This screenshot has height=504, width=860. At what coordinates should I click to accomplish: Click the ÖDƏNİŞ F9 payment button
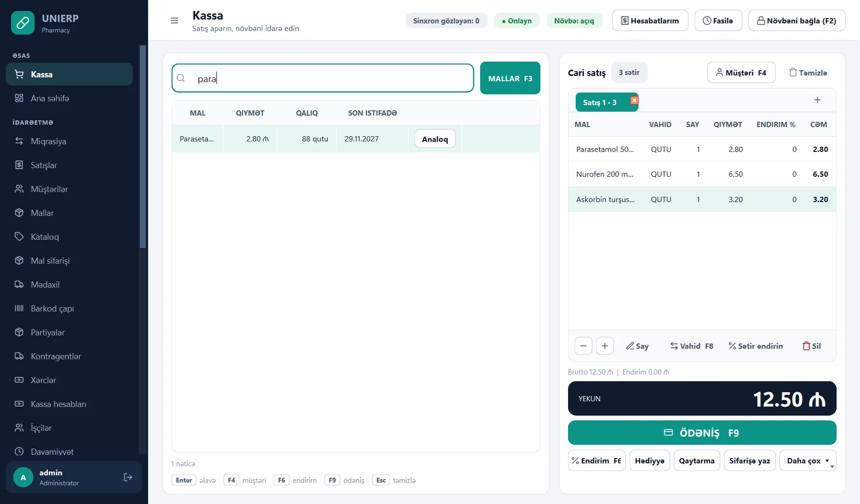pos(702,433)
